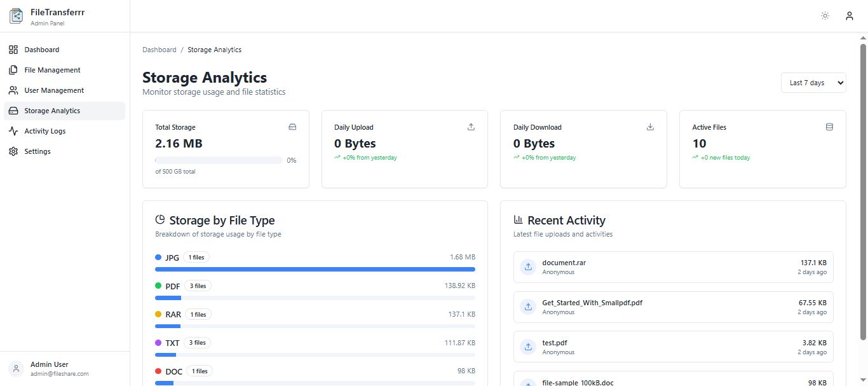
Task: Click the Active Files database icon
Action: click(829, 127)
